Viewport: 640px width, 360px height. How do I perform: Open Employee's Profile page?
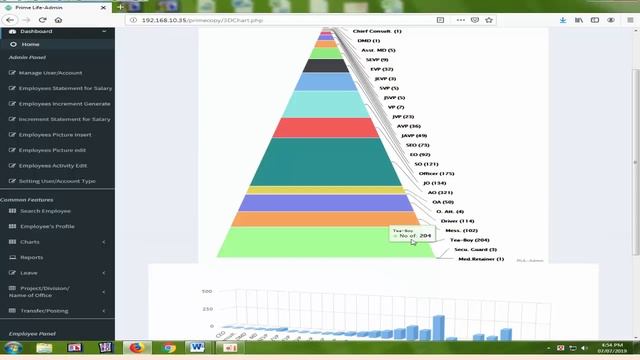(47, 226)
